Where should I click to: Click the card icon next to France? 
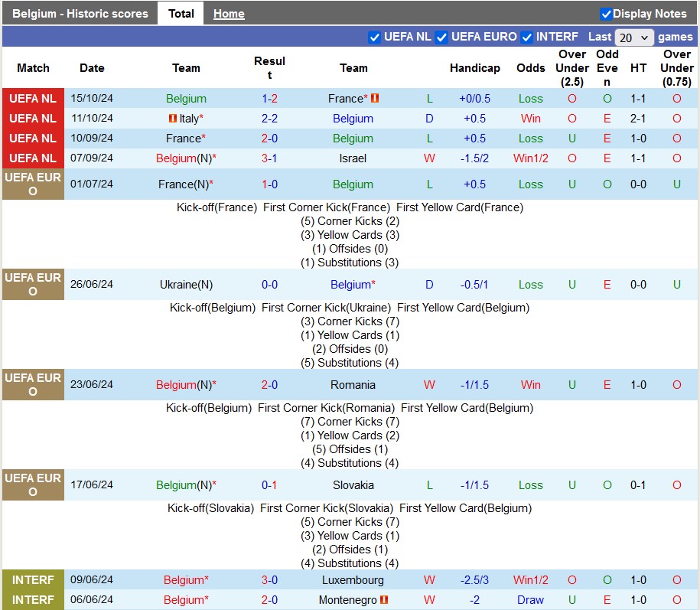[375, 99]
